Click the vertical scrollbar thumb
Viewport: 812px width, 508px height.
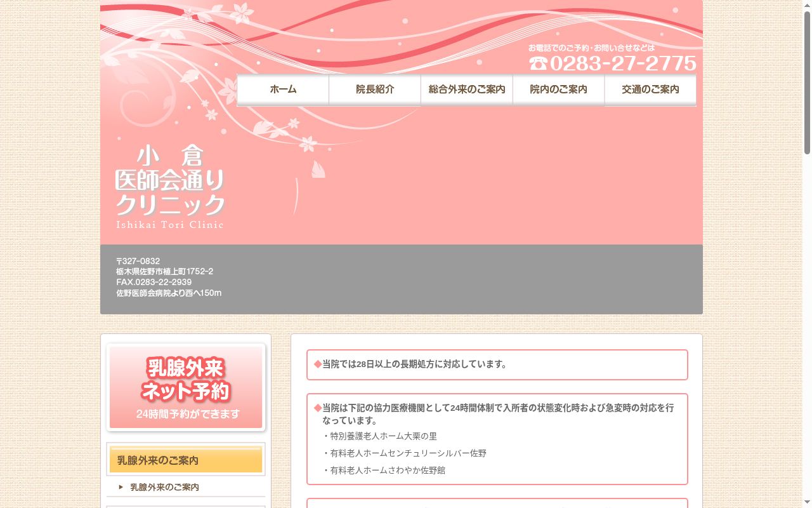click(807, 83)
